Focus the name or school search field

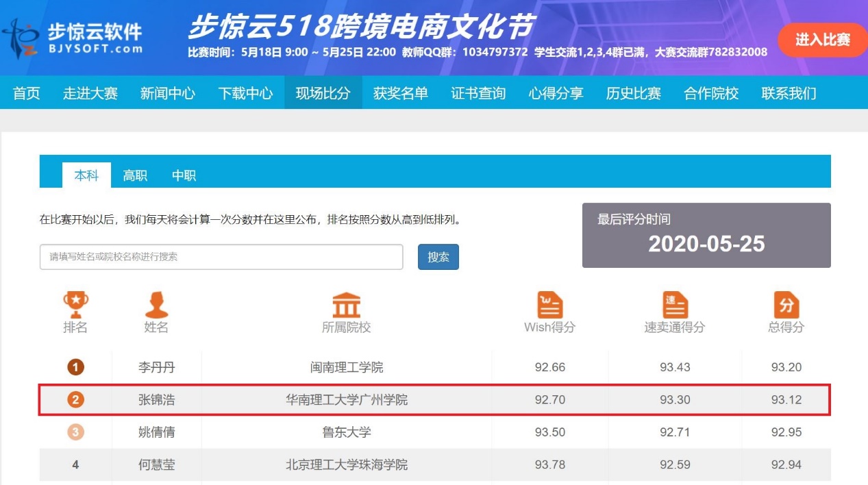pos(221,257)
